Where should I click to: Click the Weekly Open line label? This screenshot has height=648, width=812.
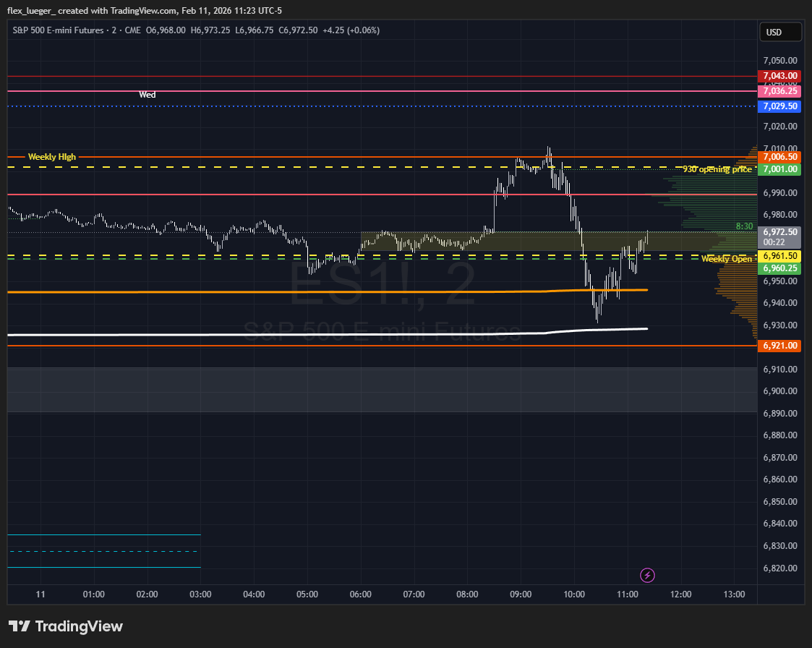[x=726, y=259]
